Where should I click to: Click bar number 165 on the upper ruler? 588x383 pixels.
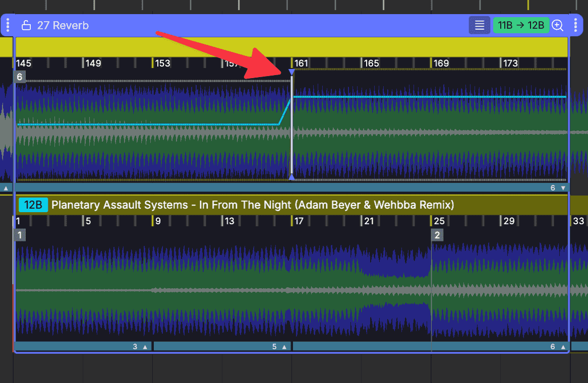coord(371,63)
